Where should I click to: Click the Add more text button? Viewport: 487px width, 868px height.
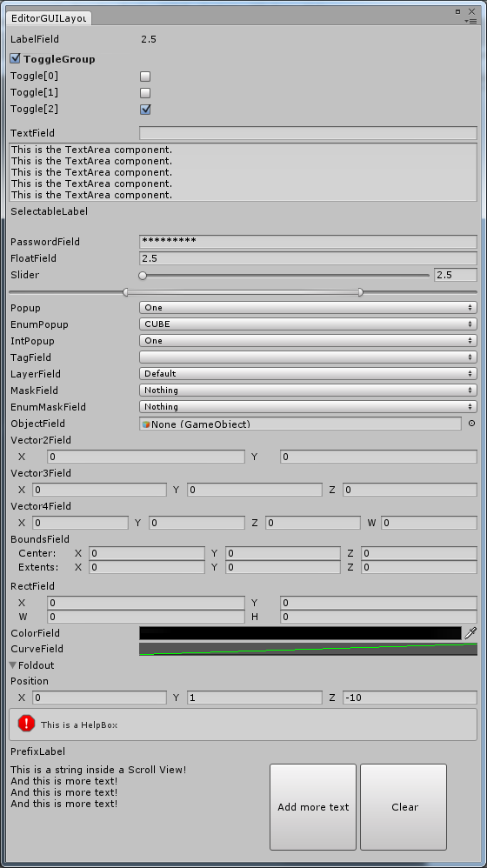tap(313, 807)
